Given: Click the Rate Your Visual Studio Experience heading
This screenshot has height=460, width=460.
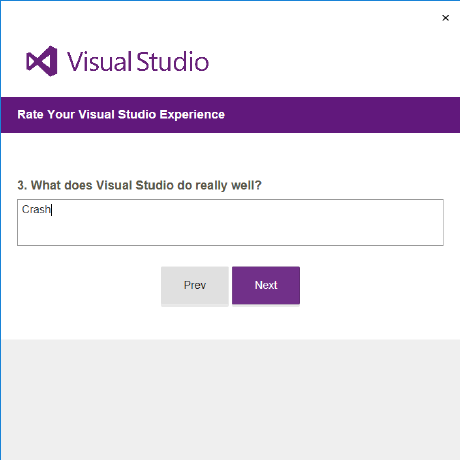Looking at the screenshot, I should pyautogui.click(x=121, y=115).
